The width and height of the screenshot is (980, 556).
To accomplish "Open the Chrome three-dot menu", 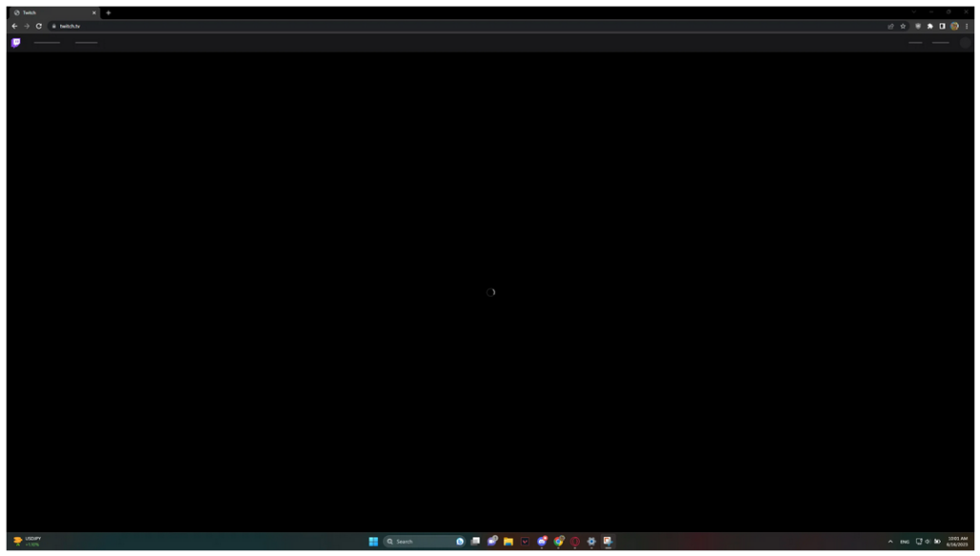I will (x=967, y=26).
